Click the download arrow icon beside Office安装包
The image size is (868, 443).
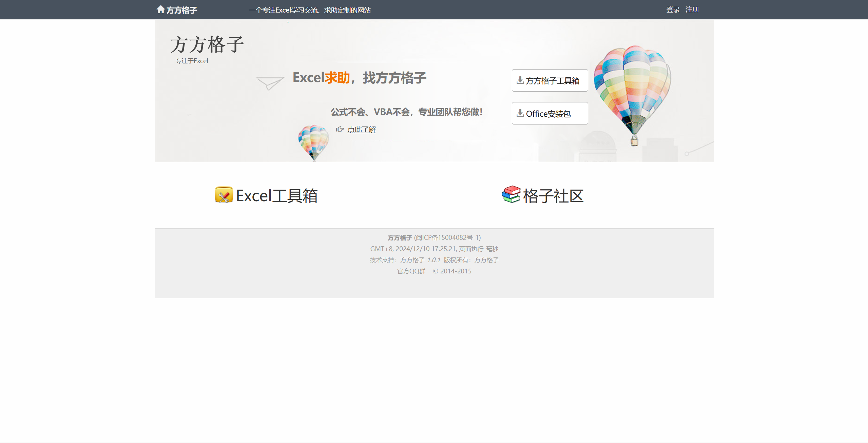point(520,113)
